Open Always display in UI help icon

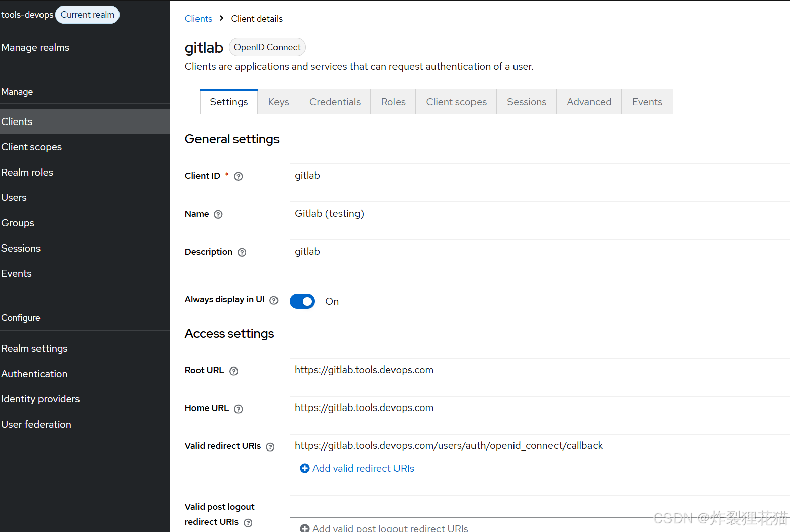point(274,300)
